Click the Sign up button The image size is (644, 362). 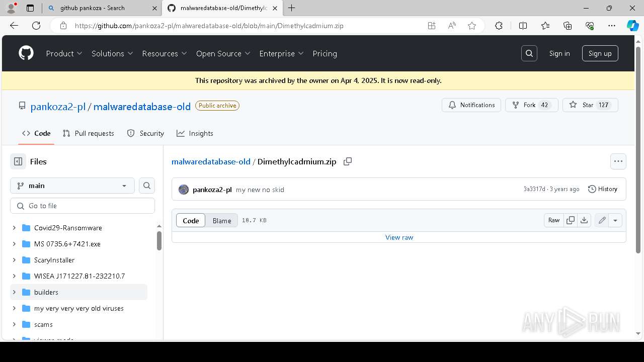click(600, 53)
